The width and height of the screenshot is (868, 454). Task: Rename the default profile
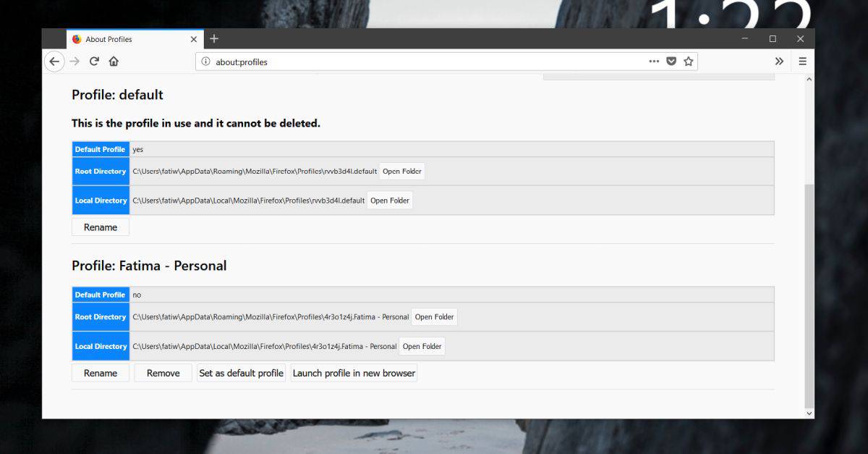[101, 227]
